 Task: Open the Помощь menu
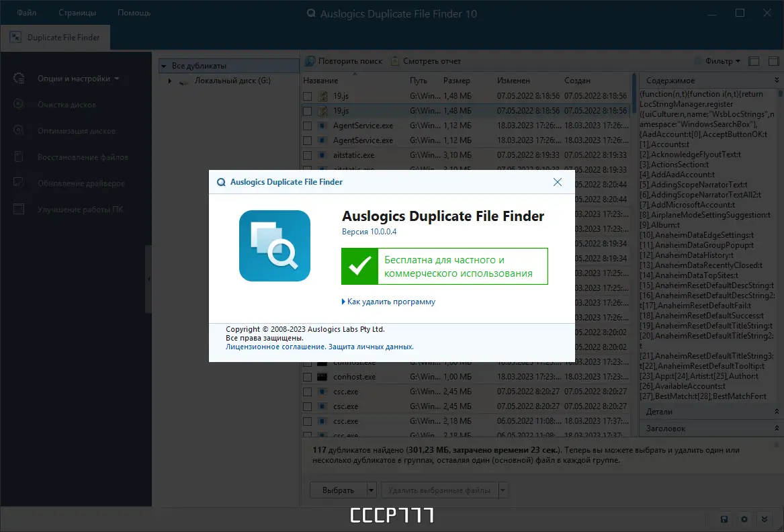(134, 13)
